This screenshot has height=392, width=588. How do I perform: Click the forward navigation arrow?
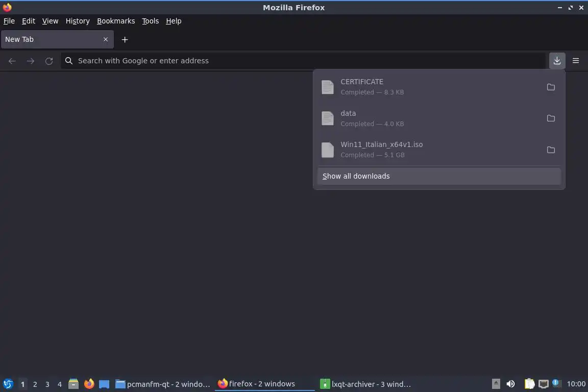31,61
